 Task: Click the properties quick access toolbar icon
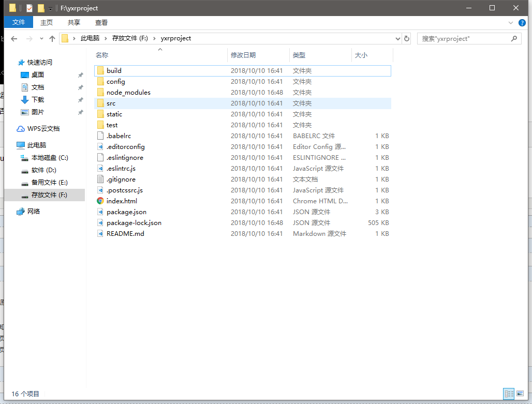[x=29, y=8]
